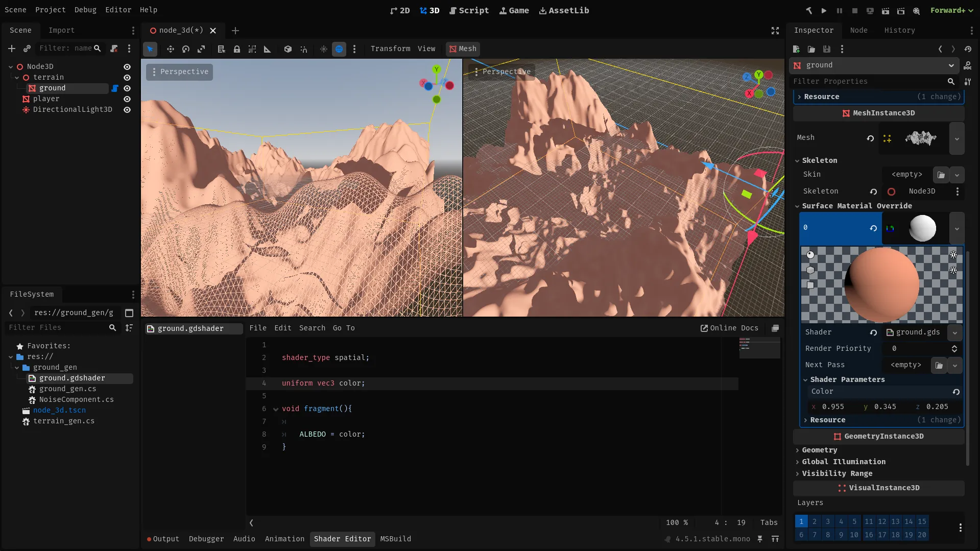Click the instantiate child scene link icon
This screenshot has width=980, height=551.
[27, 49]
